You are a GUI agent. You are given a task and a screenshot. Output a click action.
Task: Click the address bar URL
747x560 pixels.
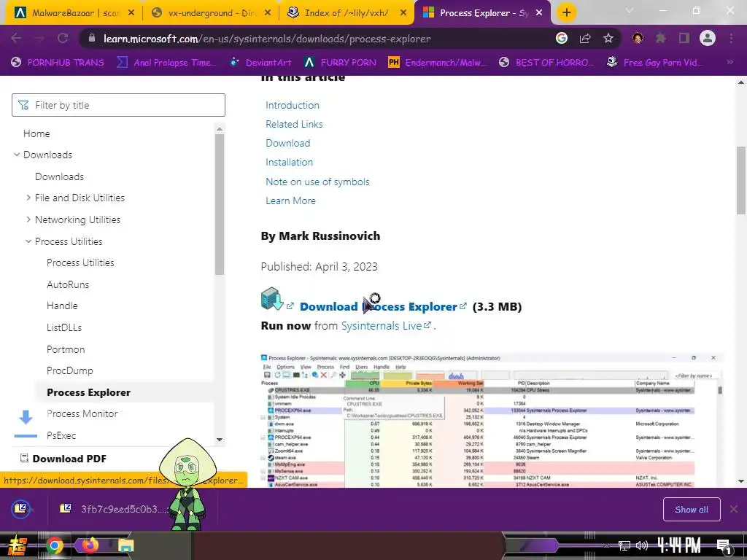[x=267, y=39]
